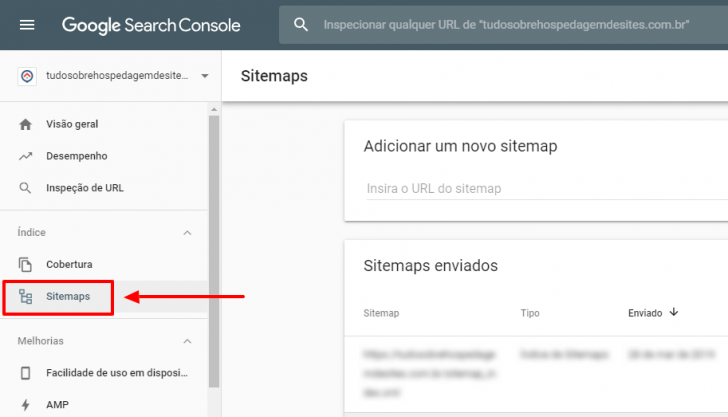Click the home icon beside Visão geral
The image size is (728, 417).
[26, 124]
